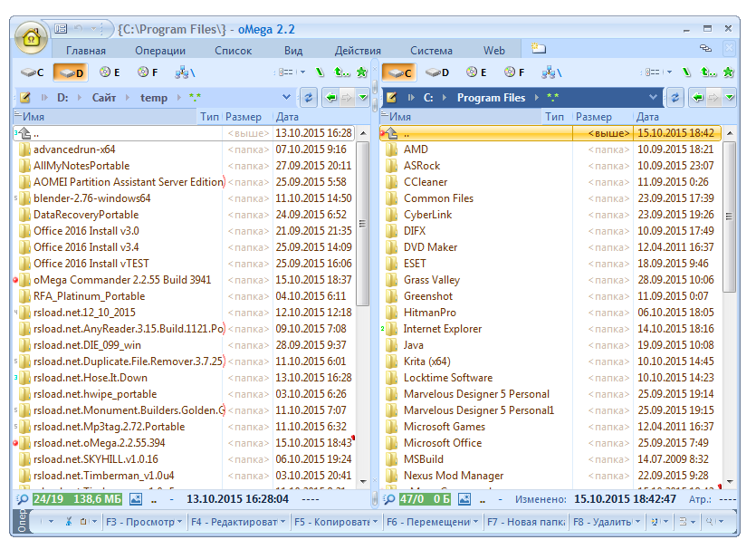Viewport: 756px width, 559px height.
Task: Open the Система tab
Action: [x=432, y=51]
